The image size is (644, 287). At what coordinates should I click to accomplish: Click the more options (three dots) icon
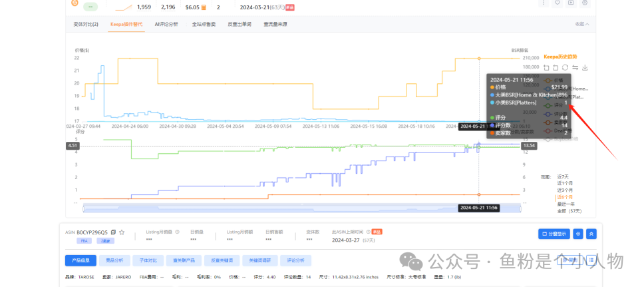point(544,3)
